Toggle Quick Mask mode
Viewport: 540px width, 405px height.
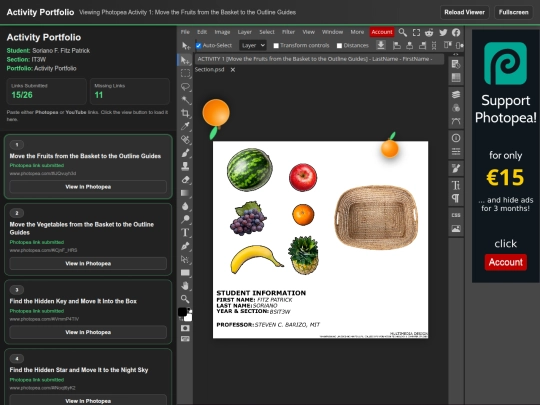pos(185,328)
